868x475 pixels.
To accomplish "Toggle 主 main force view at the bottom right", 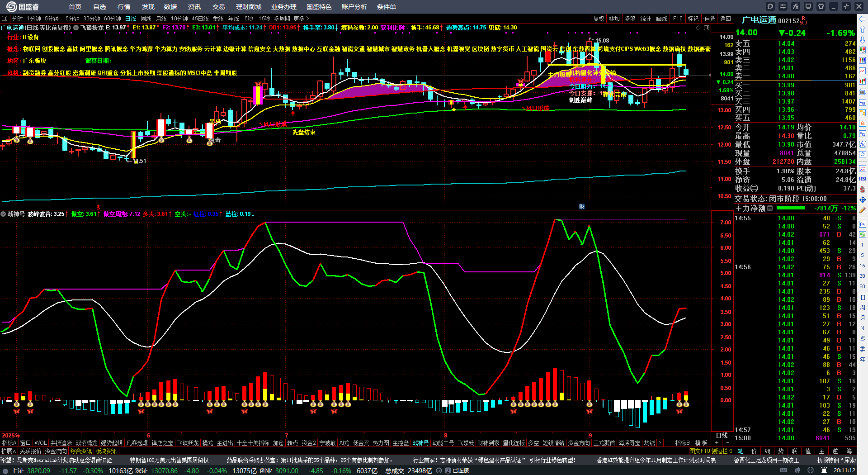I will (821, 451).
